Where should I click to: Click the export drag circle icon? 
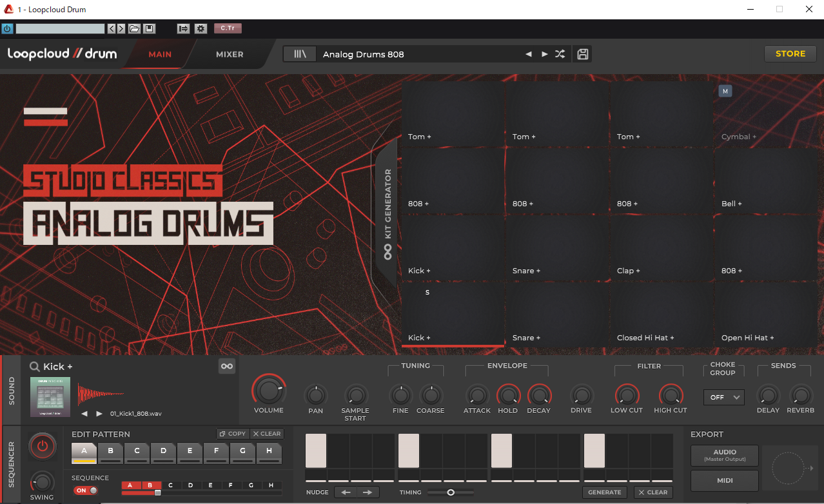(x=788, y=469)
